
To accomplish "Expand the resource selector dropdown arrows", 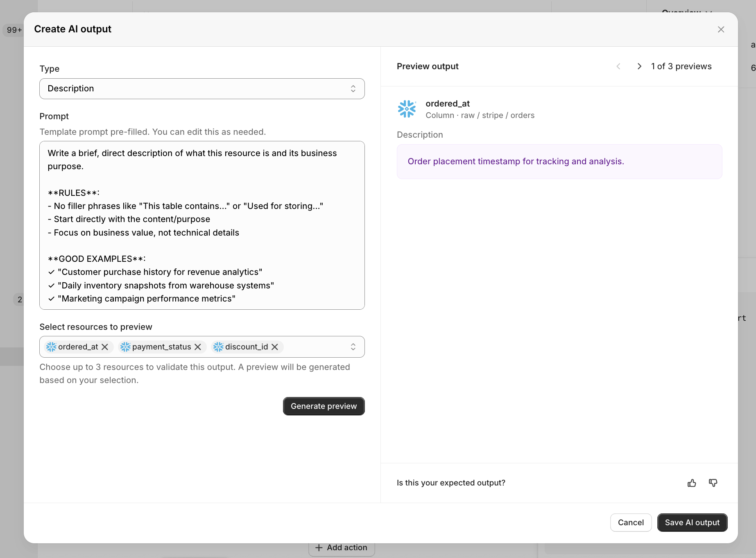I will coord(353,347).
